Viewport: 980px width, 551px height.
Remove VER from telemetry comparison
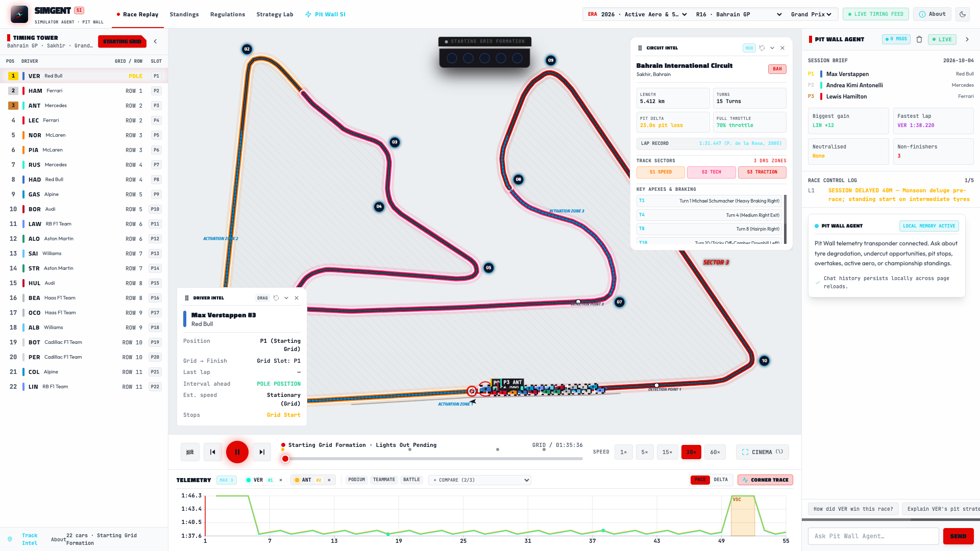281,480
